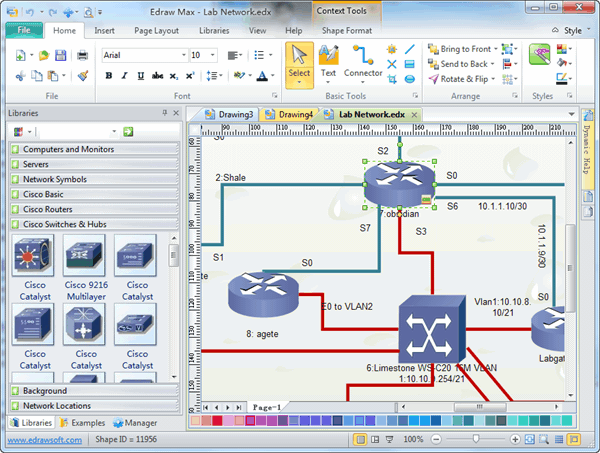Toggle Italic text formatting
The width and height of the screenshot is (600, 453).
point(123,75)
